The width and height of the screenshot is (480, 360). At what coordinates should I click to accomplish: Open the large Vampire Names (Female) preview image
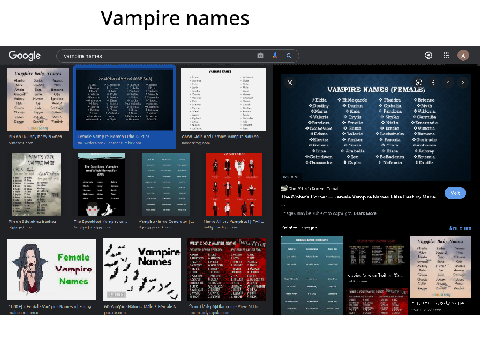[376, 128]
